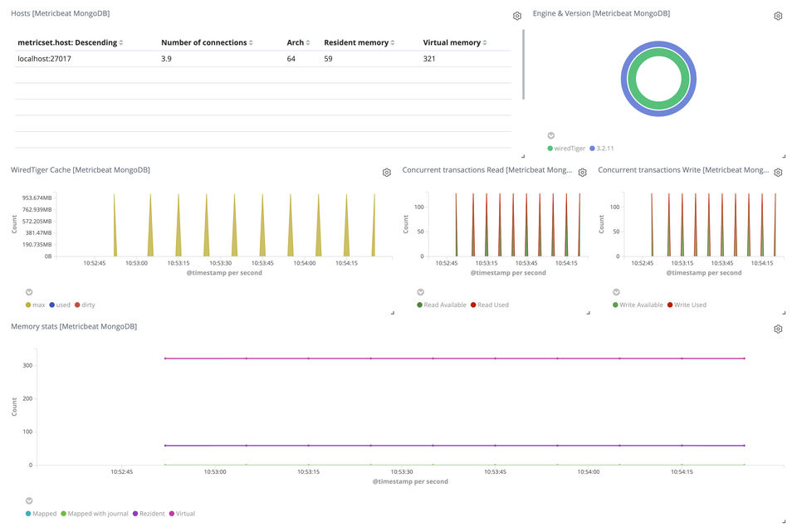797x532 pixels.
Task: Click the 321 virtual memory value
Action: [429, 59]
